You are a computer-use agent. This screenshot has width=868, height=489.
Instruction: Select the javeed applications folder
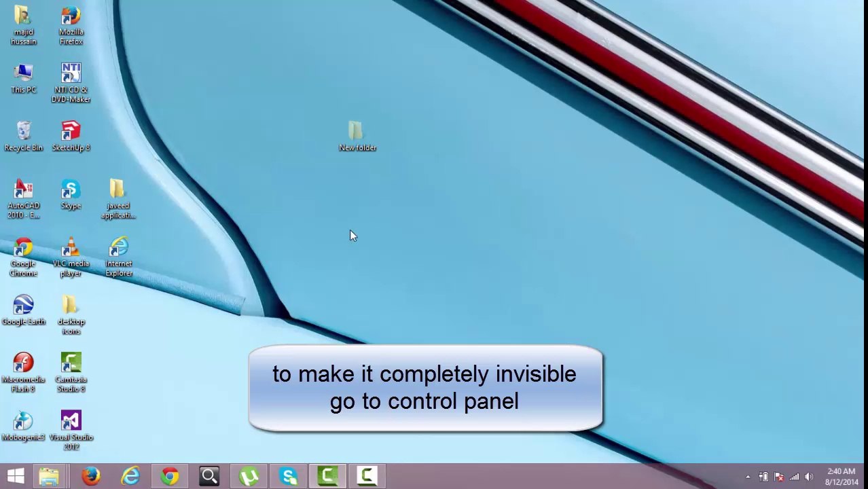pyautogui.click(x=118, y=199)
